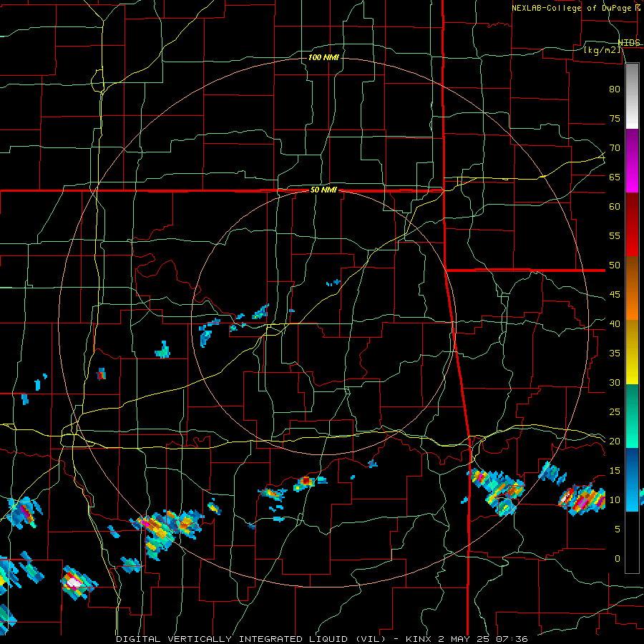Click the 45 value on the scale
The height and width of the screenshot is (644, 644).
click(615, 295)
